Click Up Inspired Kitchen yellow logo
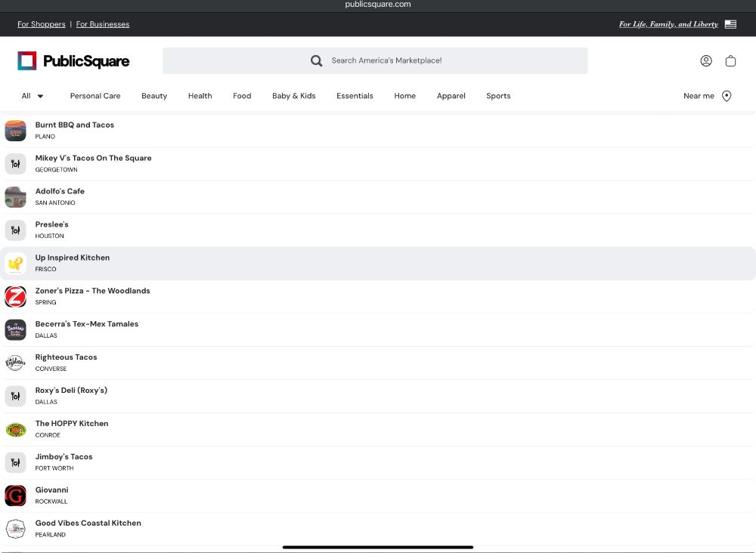 coord(15,264)
